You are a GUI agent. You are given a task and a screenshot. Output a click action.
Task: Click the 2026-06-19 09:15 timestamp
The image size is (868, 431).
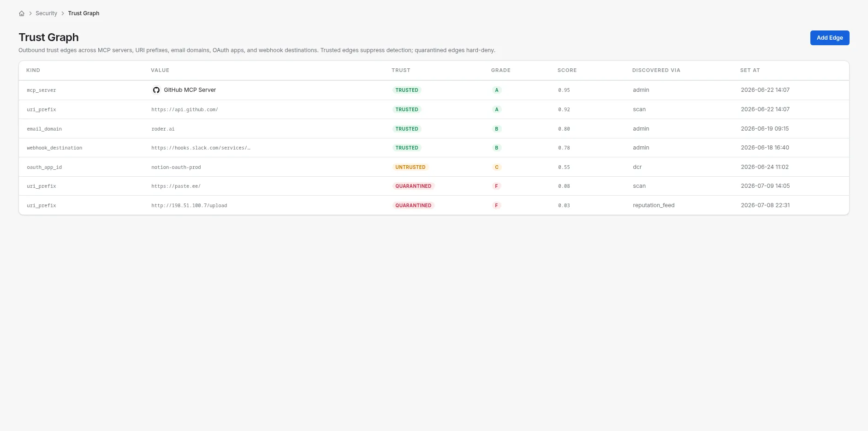tap(765, 129)
